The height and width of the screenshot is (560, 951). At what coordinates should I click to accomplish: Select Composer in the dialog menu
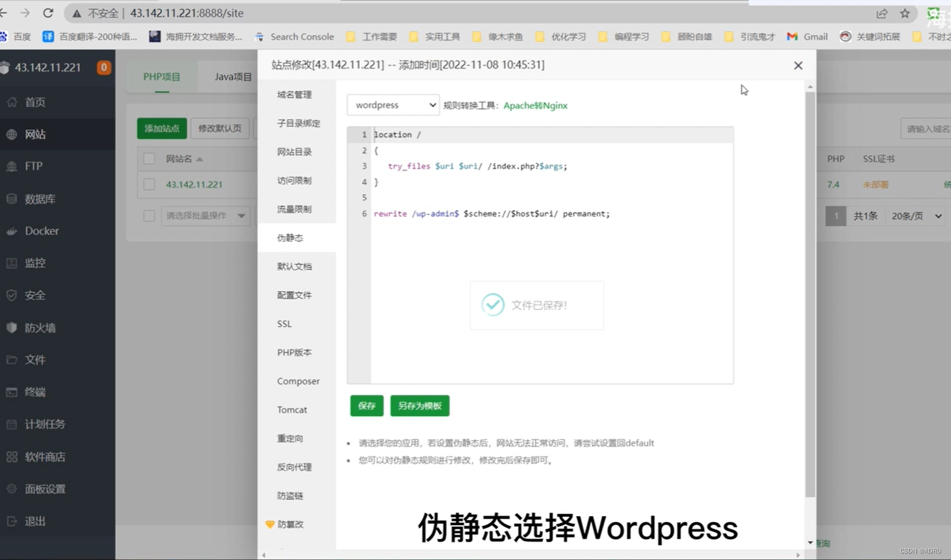pyautogui.click(x=297, y=381)
